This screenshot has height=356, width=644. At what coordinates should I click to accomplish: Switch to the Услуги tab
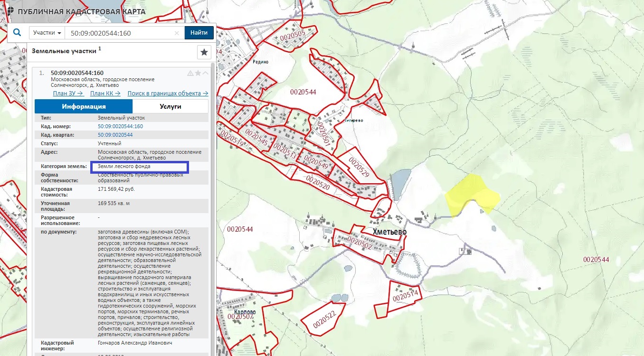point(170,106)
